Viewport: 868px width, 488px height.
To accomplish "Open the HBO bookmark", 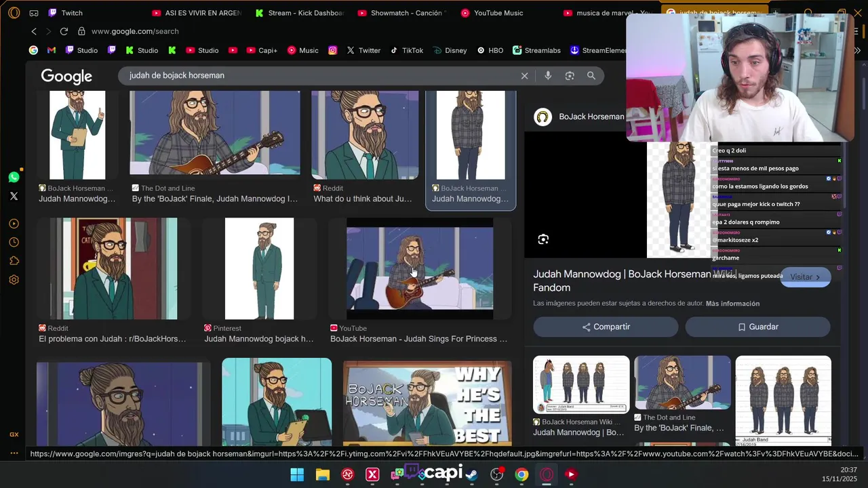I will [490, 50].
